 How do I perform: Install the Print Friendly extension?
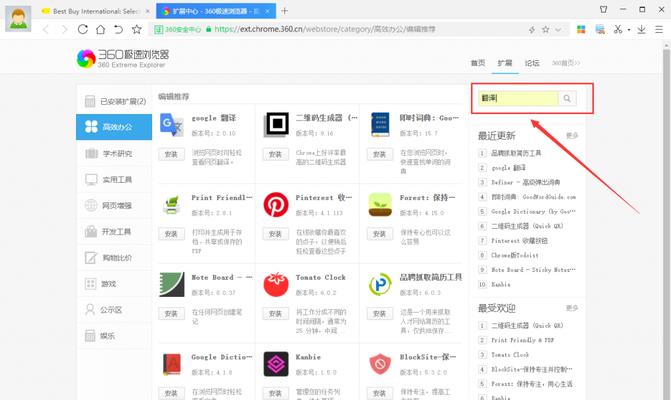pyautogui.click(x=171, y=234)
